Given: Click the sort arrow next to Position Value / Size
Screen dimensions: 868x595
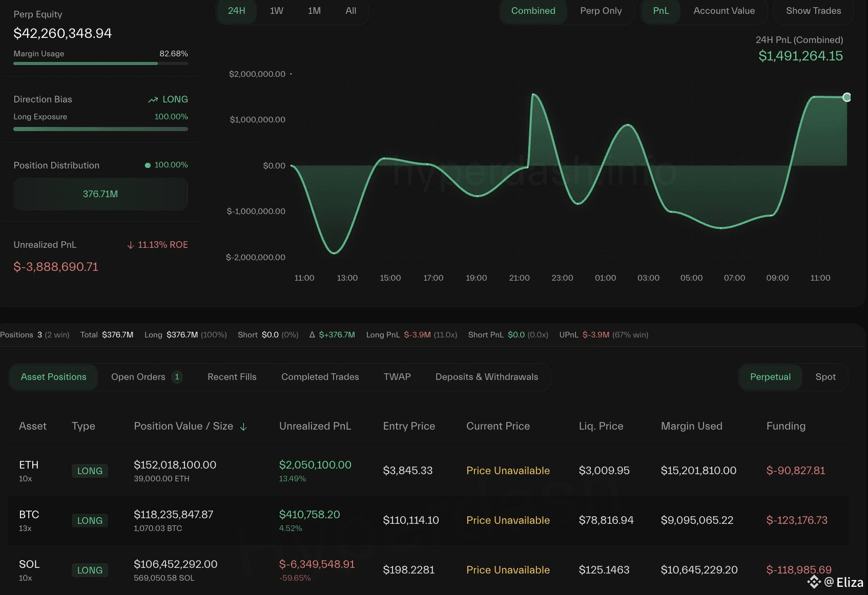Looking at the screenshot, I should click(x=243, y=427).
